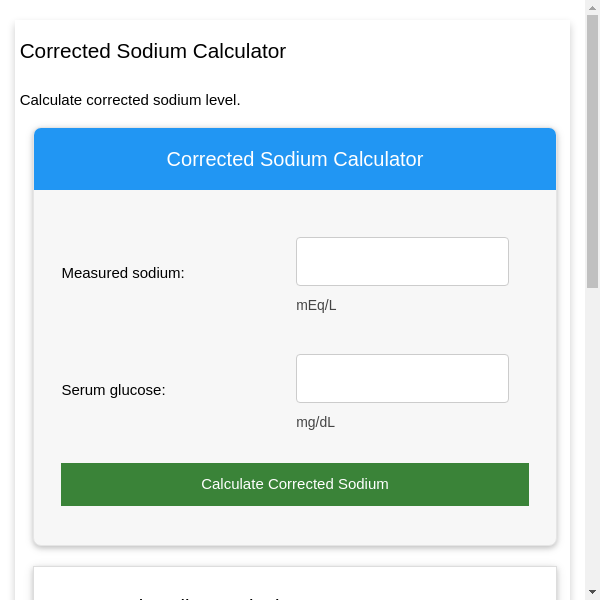Click the Measured sodium input field
600x600 pixels.
coord(402,261)
